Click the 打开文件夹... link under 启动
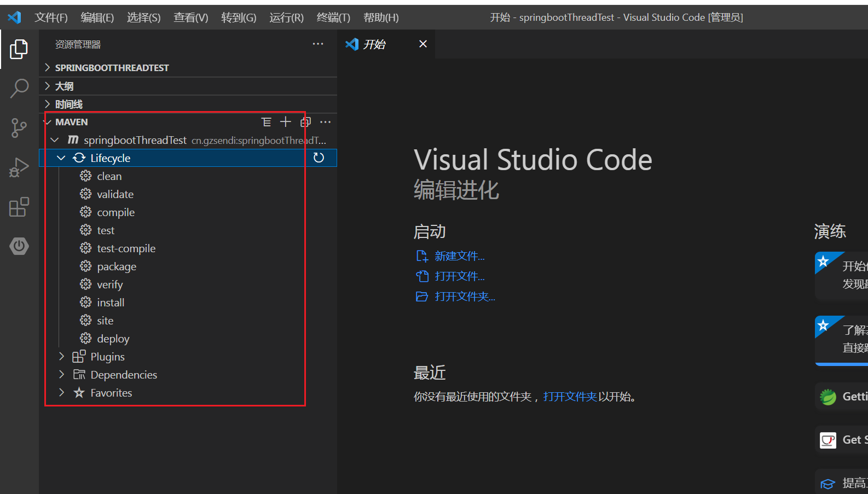Screen dimensions: 868x494 (465, 297)
